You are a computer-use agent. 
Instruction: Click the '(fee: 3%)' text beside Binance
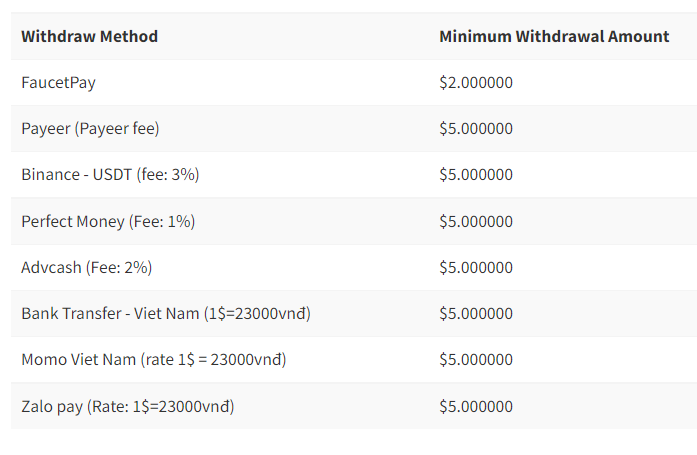tap(168, 175)
